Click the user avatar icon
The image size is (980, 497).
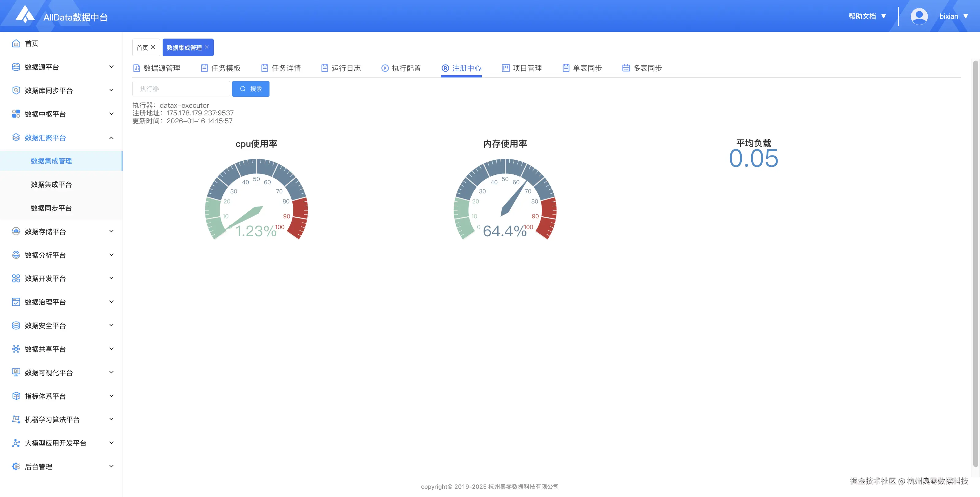tap(919, 16)
